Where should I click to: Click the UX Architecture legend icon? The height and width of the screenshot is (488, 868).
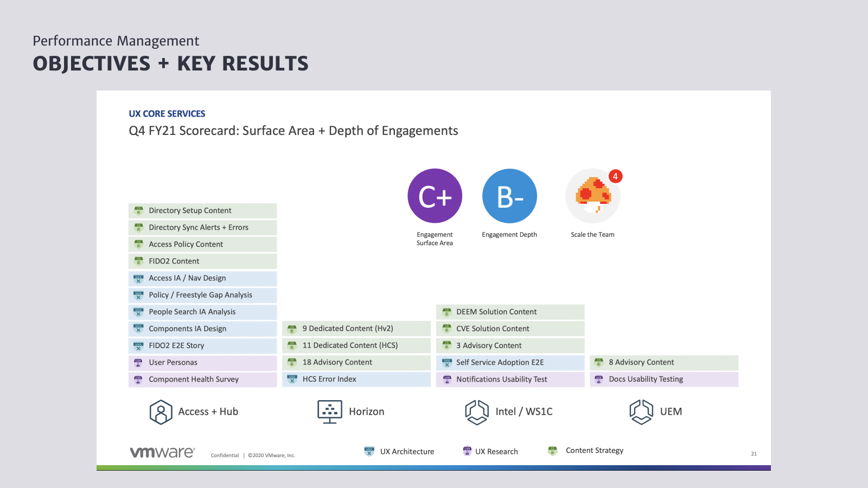[369, 451]
